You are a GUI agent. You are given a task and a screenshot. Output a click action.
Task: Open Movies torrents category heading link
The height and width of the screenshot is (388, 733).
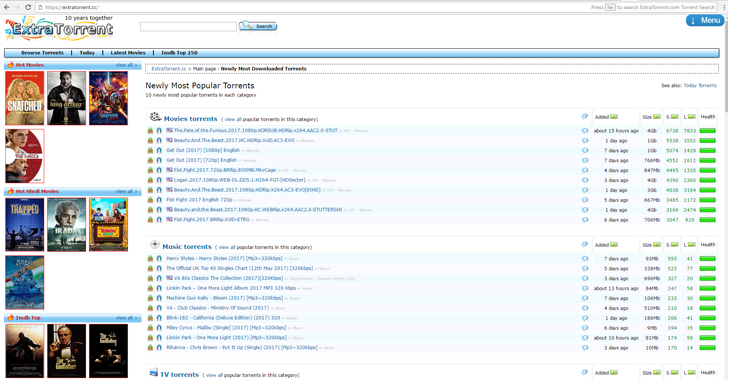[x=190, y=119]
